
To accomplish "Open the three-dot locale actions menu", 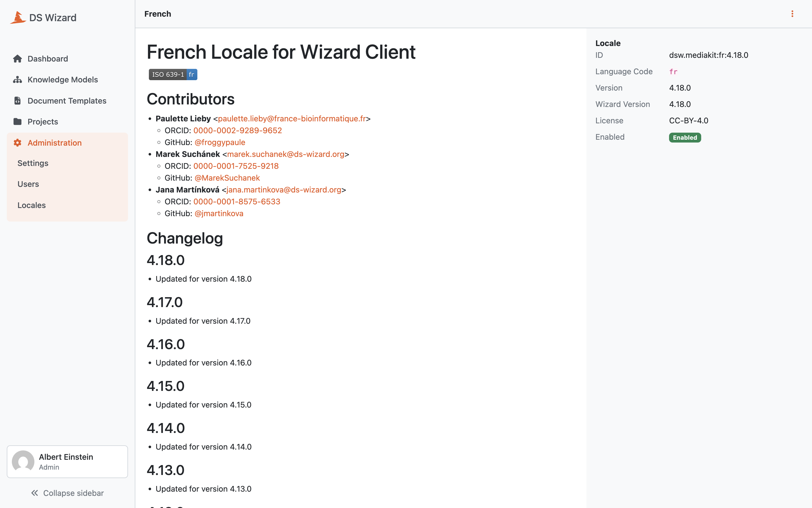I will [792, 14].
